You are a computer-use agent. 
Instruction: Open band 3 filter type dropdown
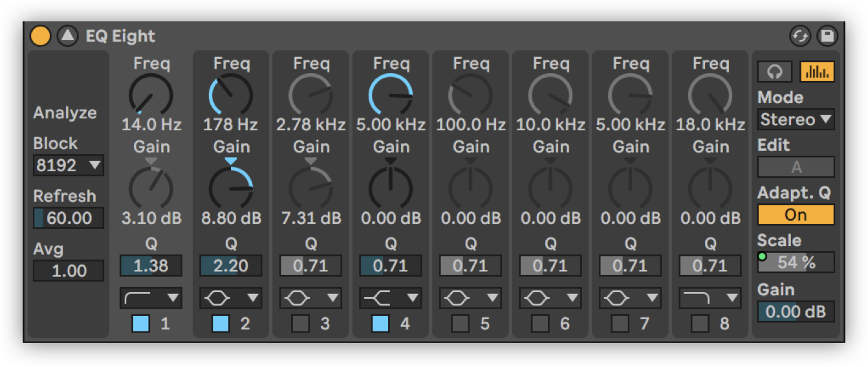[311, 298]
